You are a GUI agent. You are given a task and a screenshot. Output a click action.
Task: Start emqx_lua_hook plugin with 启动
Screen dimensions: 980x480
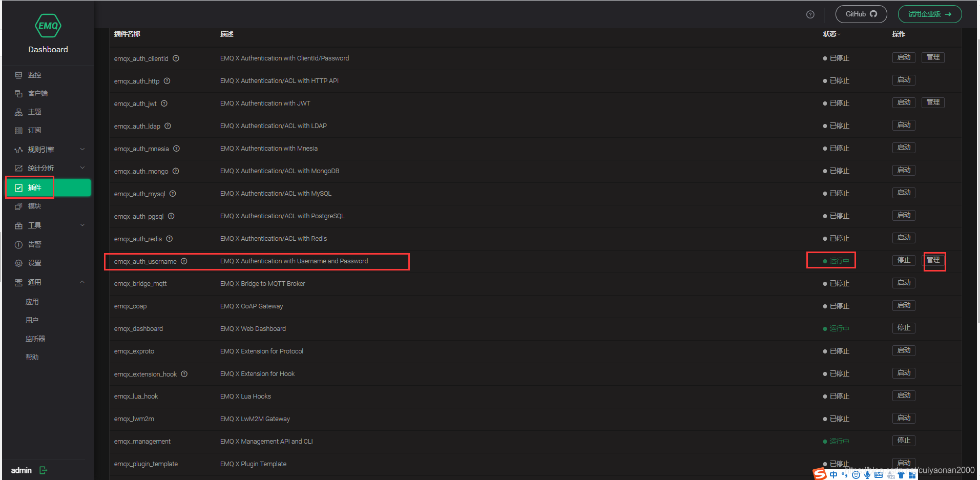point(904,395)
